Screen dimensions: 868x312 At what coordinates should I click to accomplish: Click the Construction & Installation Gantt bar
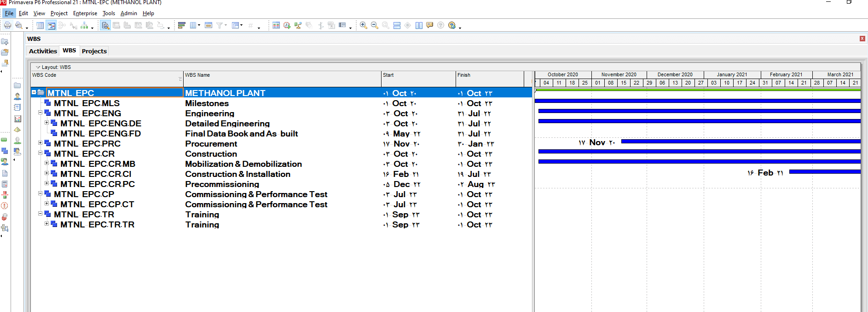click(825, 172)
